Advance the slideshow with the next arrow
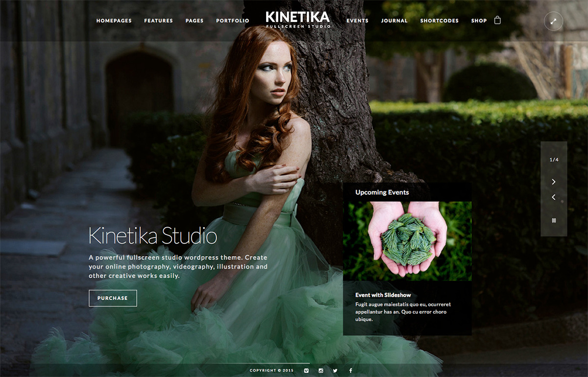This screenshot has width=588, height=377. pyautogui.click(x=553, y=181)
